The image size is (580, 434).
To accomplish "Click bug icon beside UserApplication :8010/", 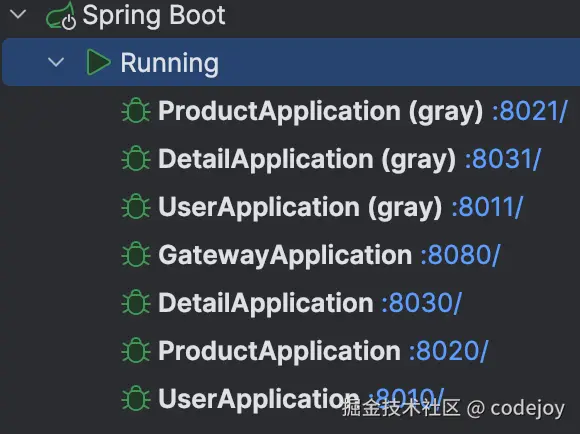I will [136, 398].
